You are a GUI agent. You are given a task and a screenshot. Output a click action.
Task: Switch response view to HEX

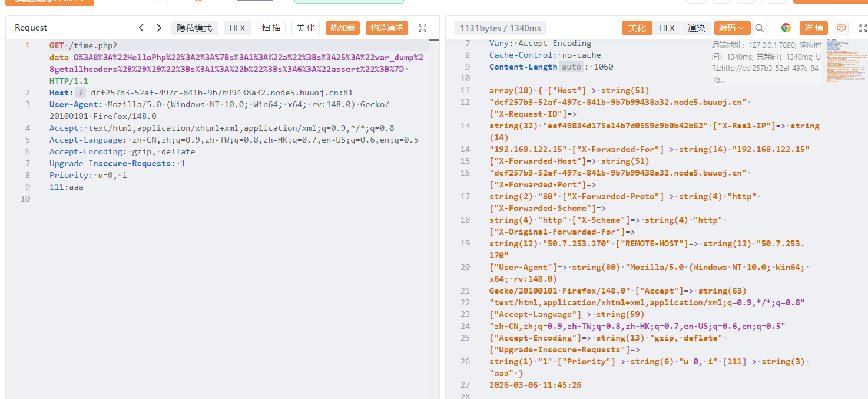point(667,28)
